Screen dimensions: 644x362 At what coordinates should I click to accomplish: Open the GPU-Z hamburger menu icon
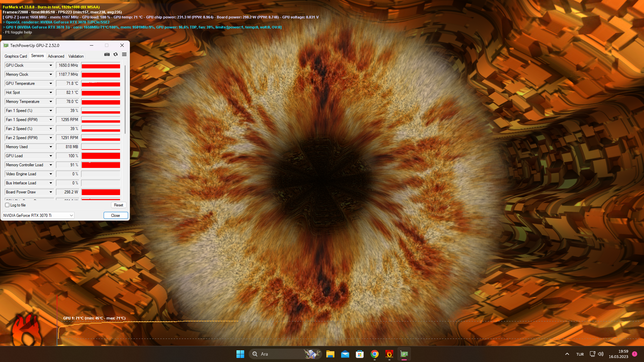[124, 54]
